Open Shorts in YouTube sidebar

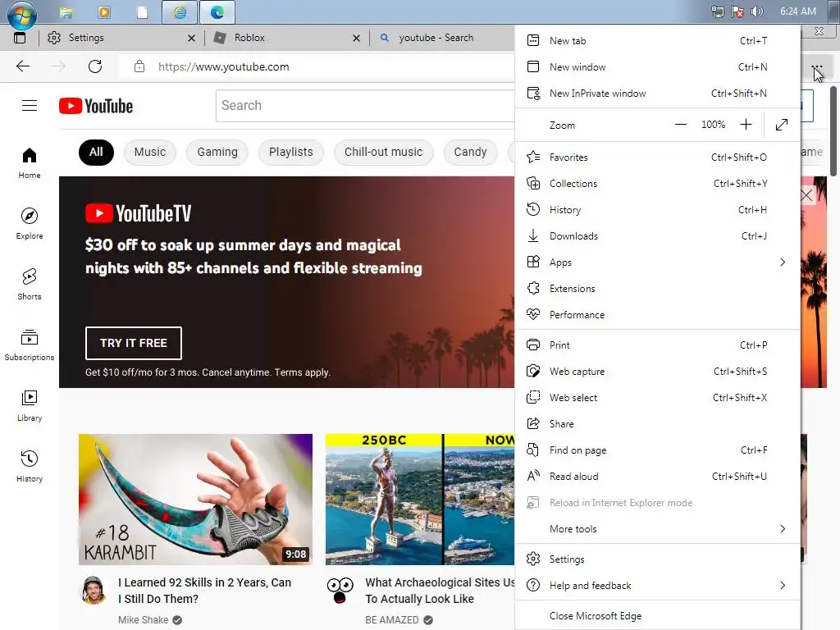30,284
